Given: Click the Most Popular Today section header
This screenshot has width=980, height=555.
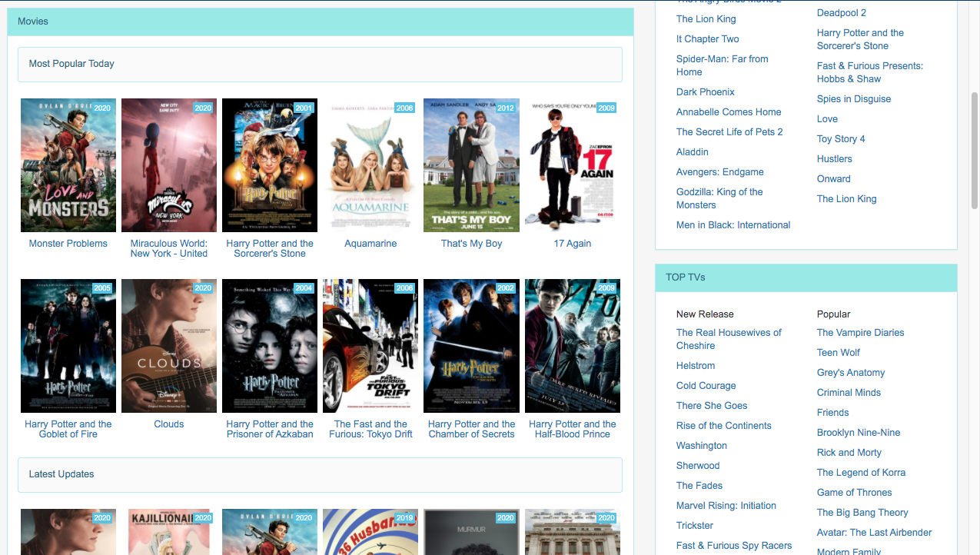Looking at the screenshot, I should click(x=71, y=63).
